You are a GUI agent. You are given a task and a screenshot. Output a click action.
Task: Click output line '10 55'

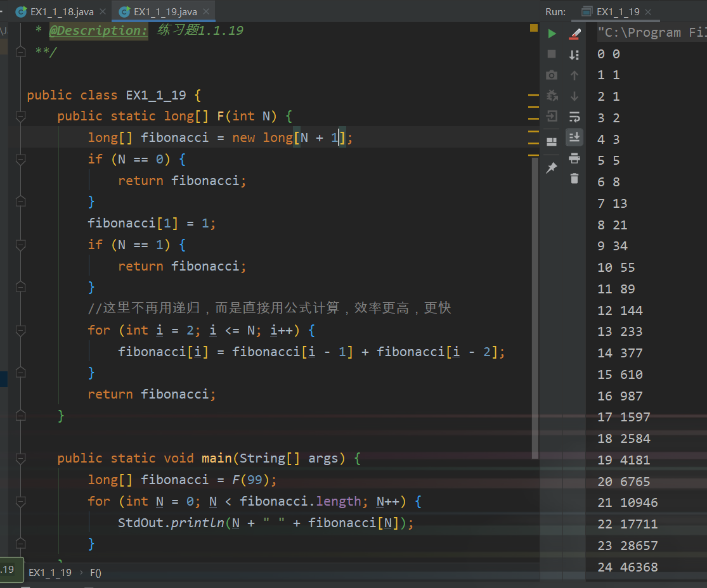pos(616,267)
